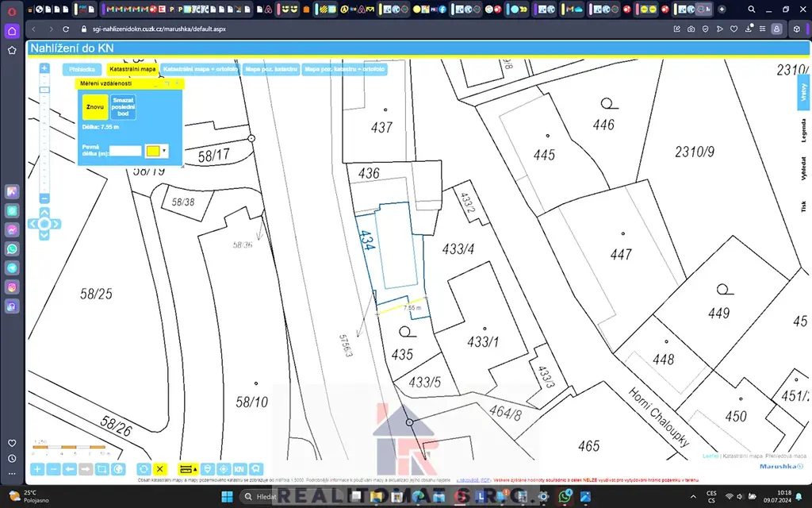Open the KN info tool

[239, 469]
